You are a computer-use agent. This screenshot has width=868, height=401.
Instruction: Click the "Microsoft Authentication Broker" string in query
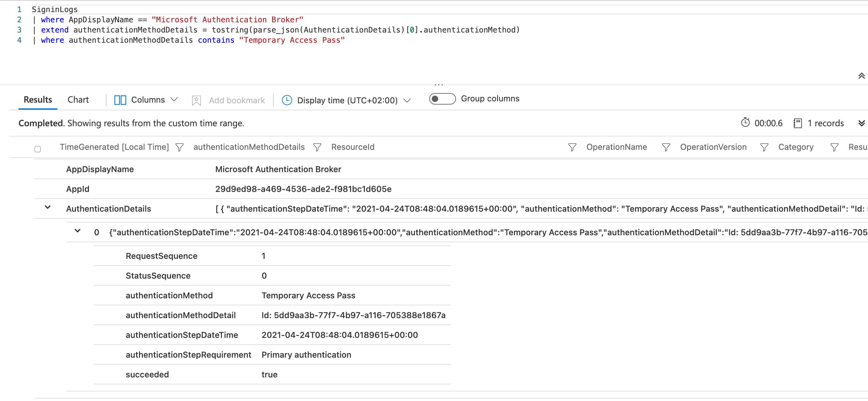coord(227,19)
